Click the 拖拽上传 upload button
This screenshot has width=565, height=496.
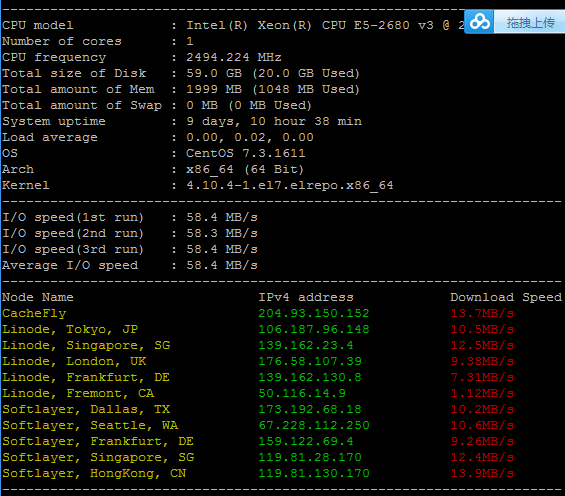(530, 22)
